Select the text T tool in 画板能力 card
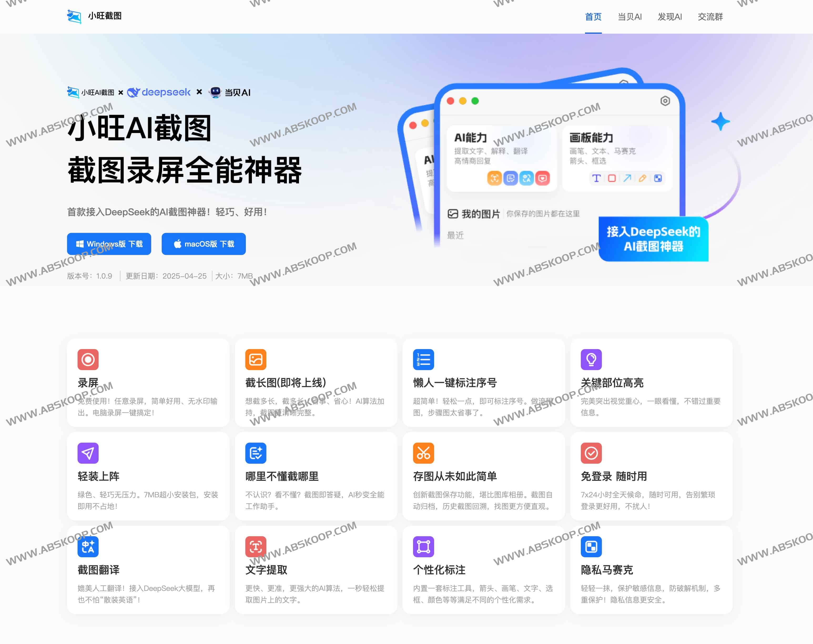Screen dimensions: 813x644 point(596,178)
